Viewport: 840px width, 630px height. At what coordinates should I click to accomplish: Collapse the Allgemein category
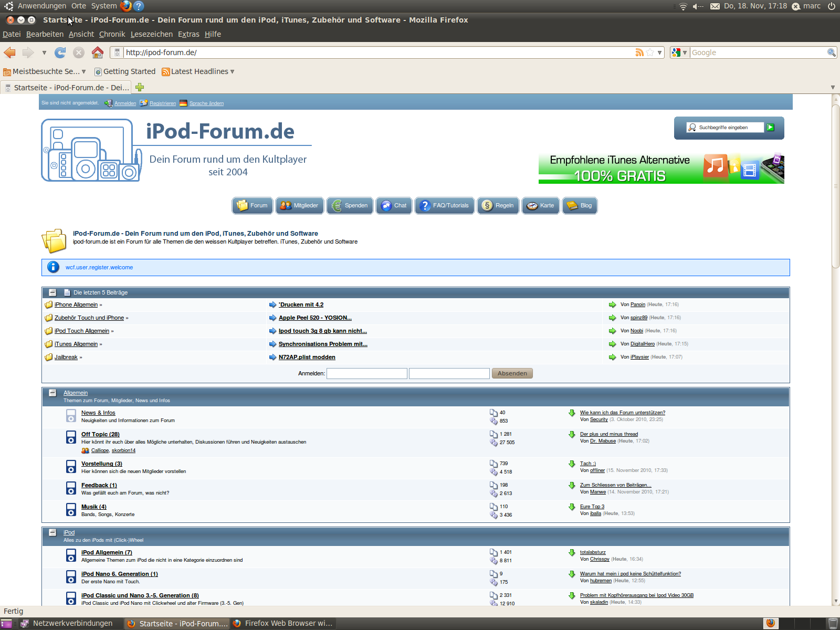[52, 393]
